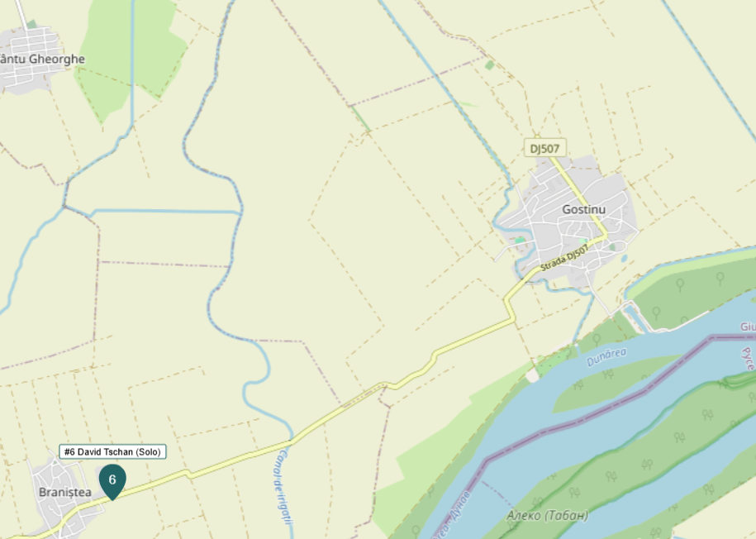Click the DJ507 road shield sign
The image size is (756, 539).
(x=544, y=148)
